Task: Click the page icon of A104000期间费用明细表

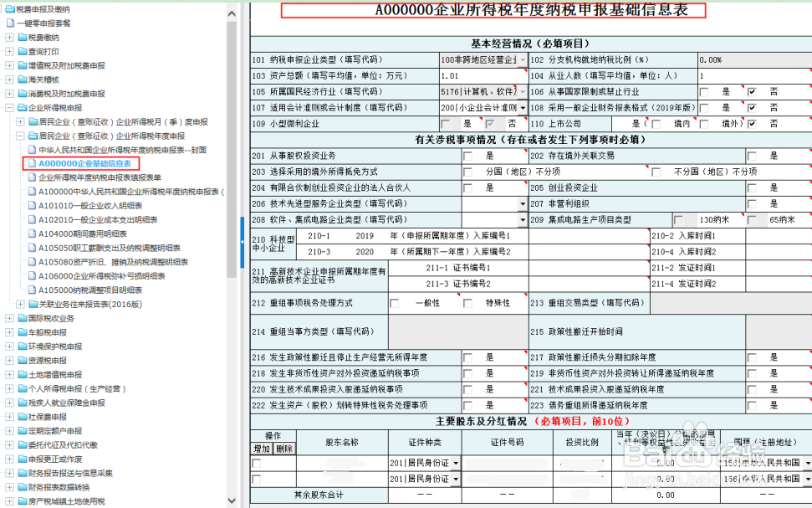Action: coord(32,233)
